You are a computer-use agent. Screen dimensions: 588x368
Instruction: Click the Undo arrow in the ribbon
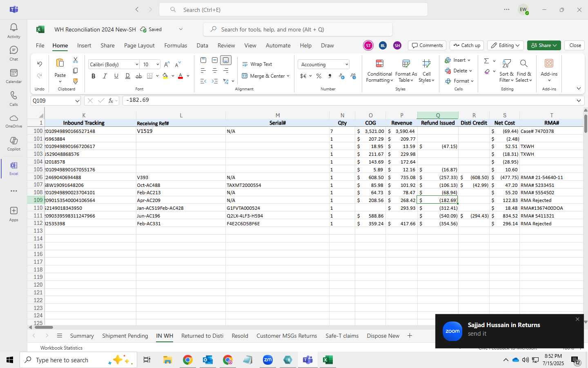[40, 64]
